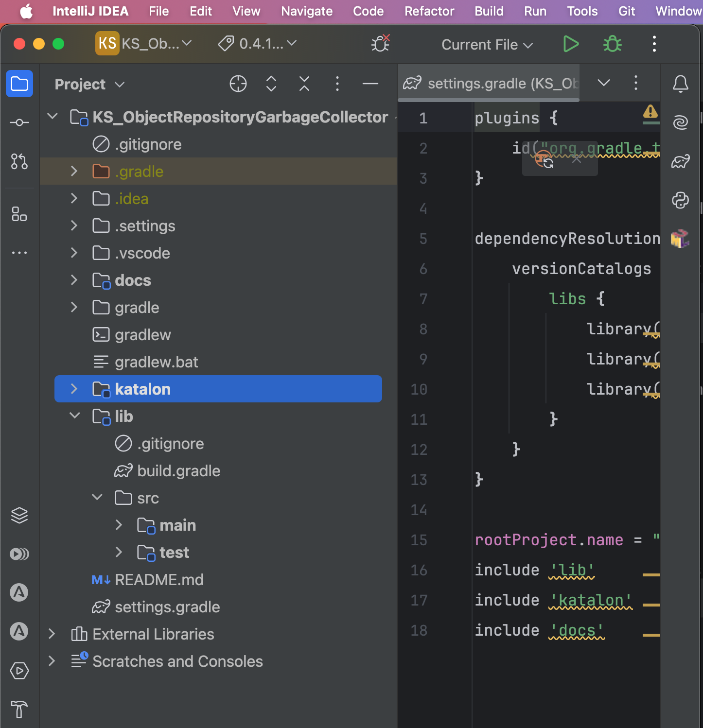Open the AI Assistant spiral icon
Viewport: 703px width, 728px height.
point(681,122)
